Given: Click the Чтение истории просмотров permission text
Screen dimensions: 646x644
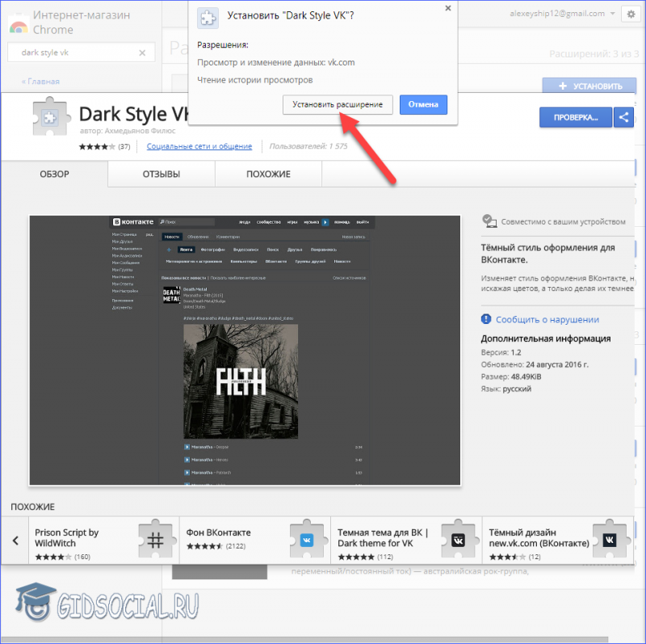Looking at the screenshot, I should click(x=255, y=80).
